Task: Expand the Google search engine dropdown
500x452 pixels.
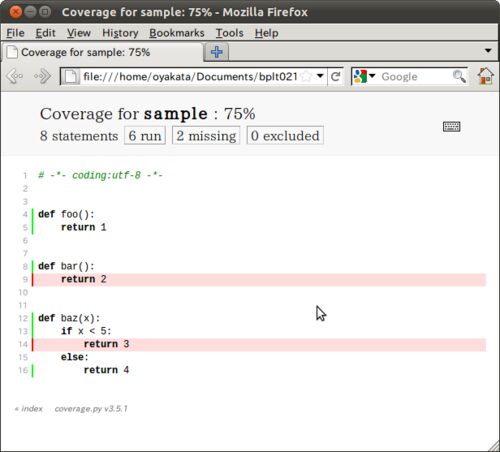Action: tap(365, 76)
